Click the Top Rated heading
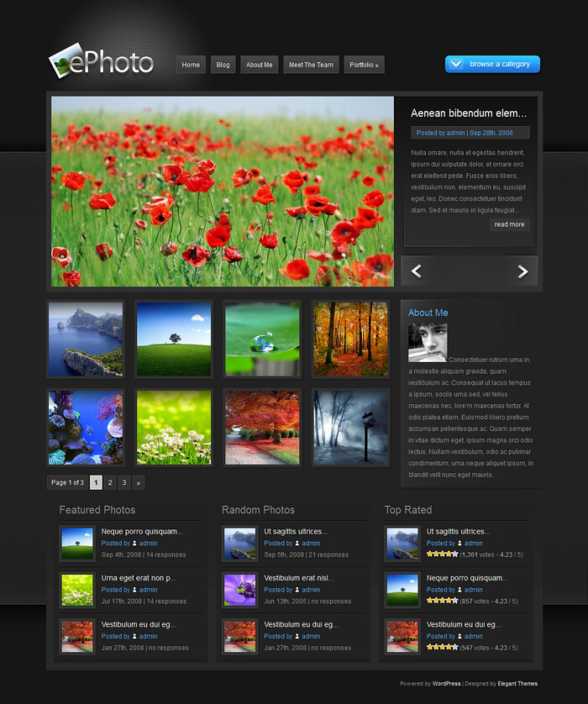Screen dimensions: 588x704 tap(408, 510)
